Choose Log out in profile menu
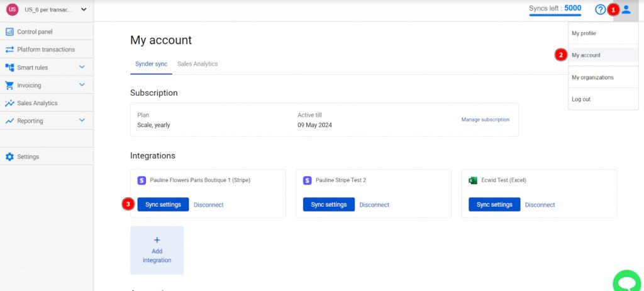 [581, 99]
